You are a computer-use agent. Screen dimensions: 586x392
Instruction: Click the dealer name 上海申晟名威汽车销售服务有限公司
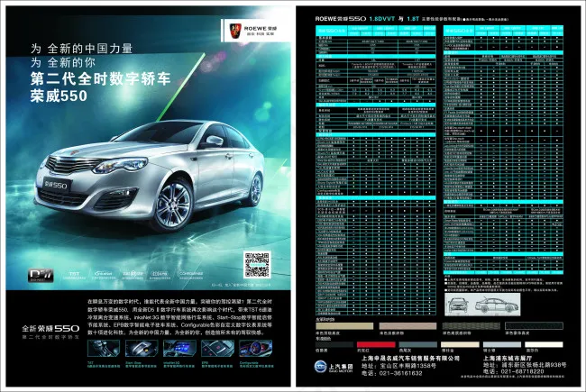point(410,358)
